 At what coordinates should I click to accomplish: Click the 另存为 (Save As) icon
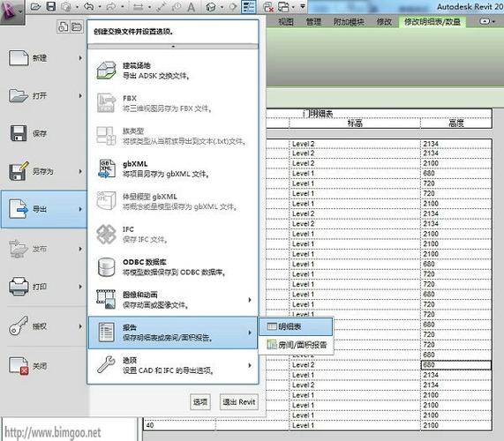[19, 171]
